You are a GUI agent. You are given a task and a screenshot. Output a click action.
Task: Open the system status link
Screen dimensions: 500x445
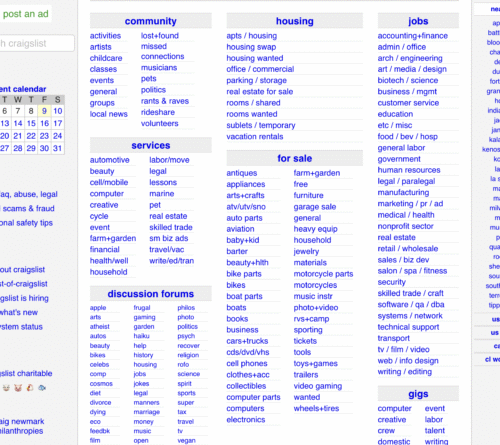point(21,327)
